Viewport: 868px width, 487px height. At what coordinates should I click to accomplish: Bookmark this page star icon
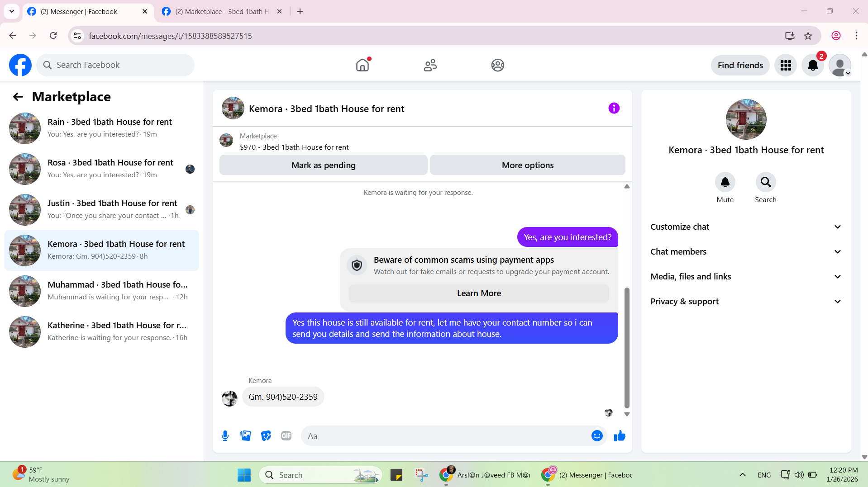[x=808, y=36]
